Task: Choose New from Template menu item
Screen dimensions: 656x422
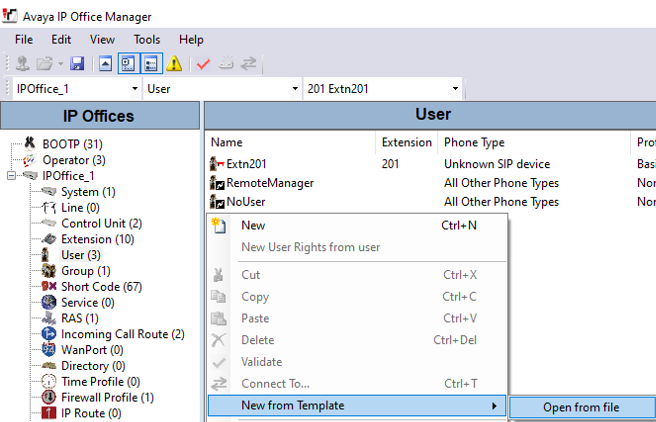Action: point(357,405)
